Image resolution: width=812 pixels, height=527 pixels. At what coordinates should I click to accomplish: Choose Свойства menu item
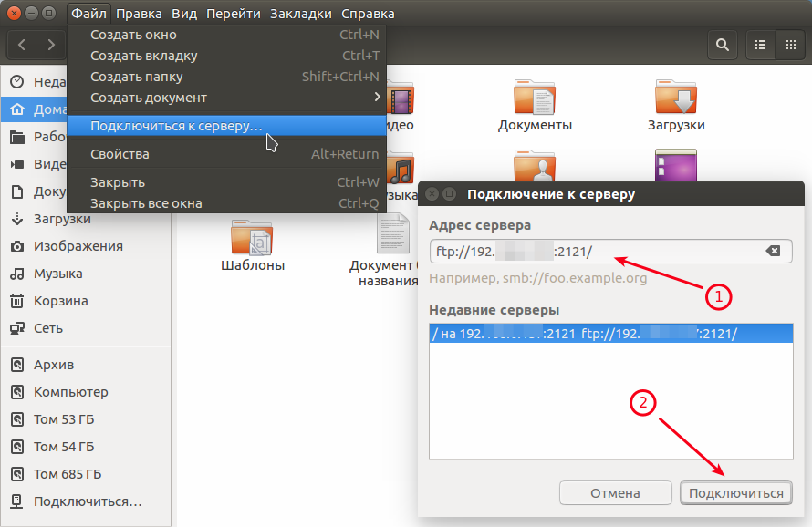click(x=227, y=154)
